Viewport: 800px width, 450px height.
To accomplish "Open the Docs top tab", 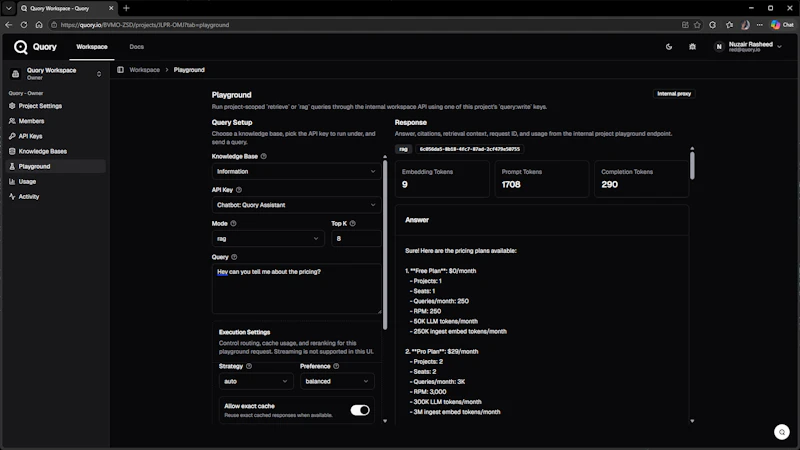I will click(x=137, y=47).
